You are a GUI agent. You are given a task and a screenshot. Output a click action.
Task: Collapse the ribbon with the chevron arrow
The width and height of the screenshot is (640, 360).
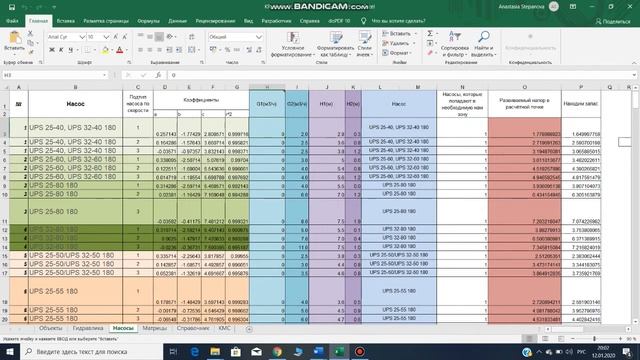pos(634,63)
